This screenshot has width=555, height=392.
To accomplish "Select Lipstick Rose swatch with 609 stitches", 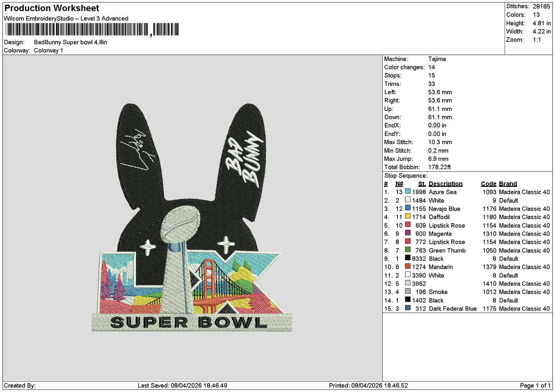I will pyautogui.click(x=408, y=225).
